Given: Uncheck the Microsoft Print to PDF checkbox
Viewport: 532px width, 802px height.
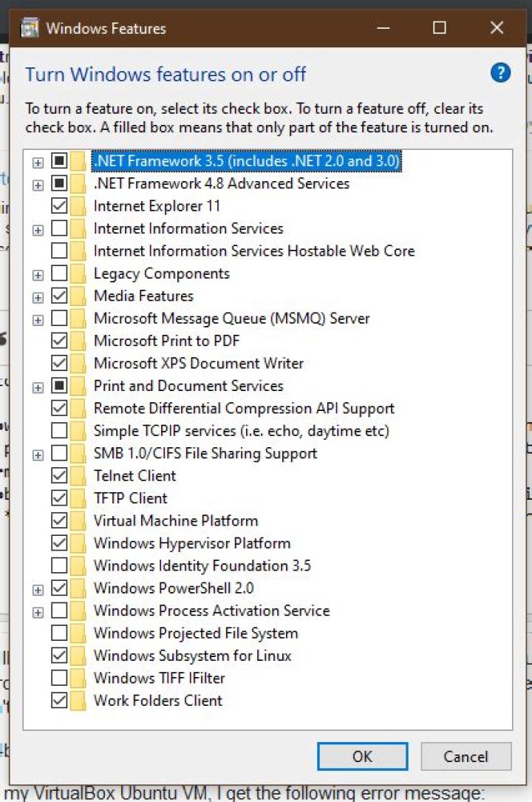Looking at the screenshot, I should coord(59,341).
